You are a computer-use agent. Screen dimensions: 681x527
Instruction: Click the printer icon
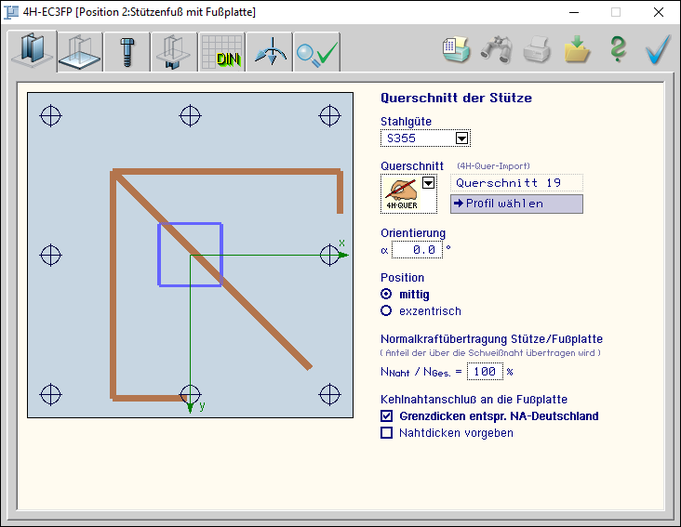click(537, 50)
